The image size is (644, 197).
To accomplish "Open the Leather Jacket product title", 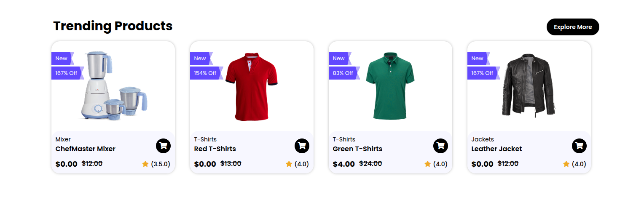I will click(x=496, y=149).
